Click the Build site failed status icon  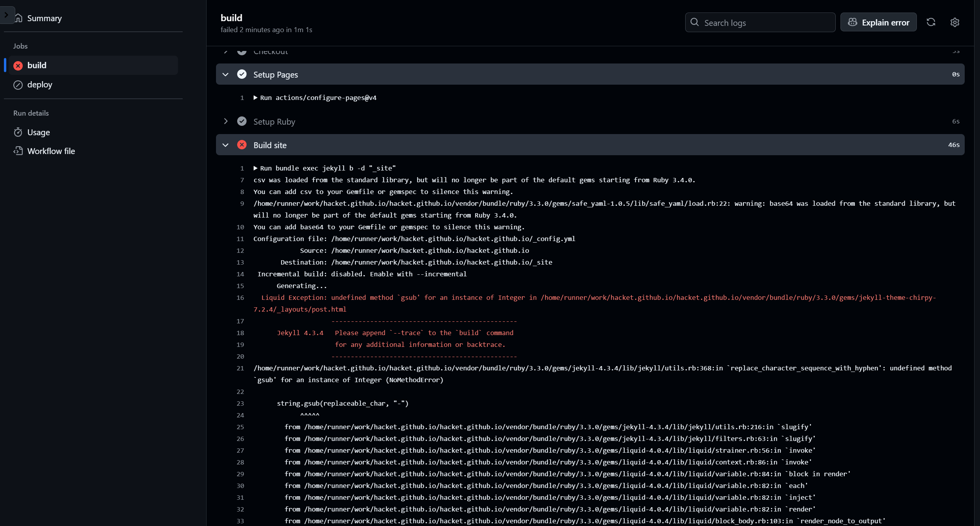pos(242,145)
